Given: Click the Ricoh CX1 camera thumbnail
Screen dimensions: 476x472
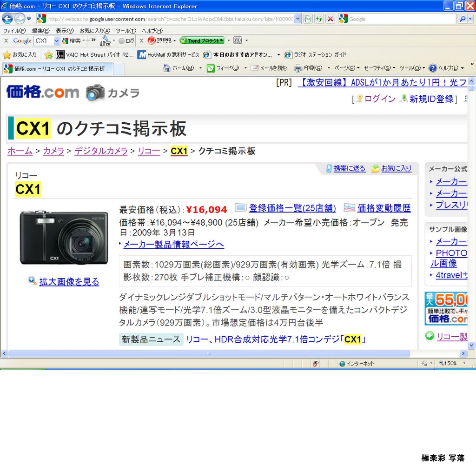Looking at the screenshot, I should pos(64,238).
